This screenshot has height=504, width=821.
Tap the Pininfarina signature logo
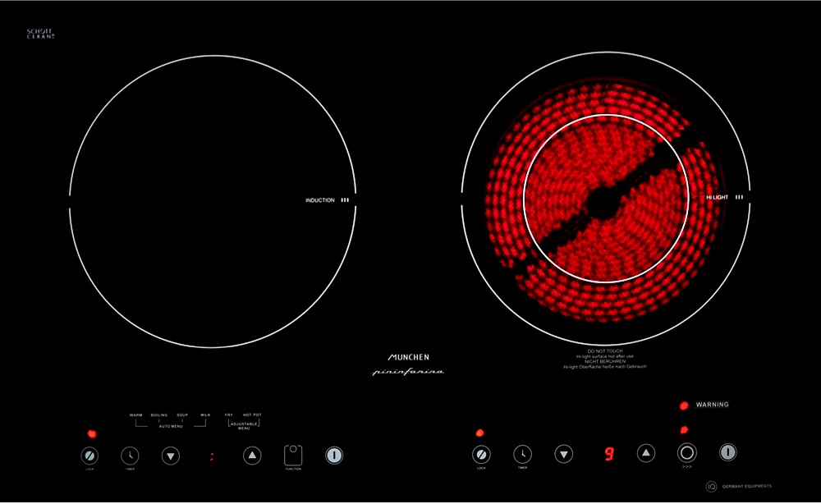[x=408, y=372]
